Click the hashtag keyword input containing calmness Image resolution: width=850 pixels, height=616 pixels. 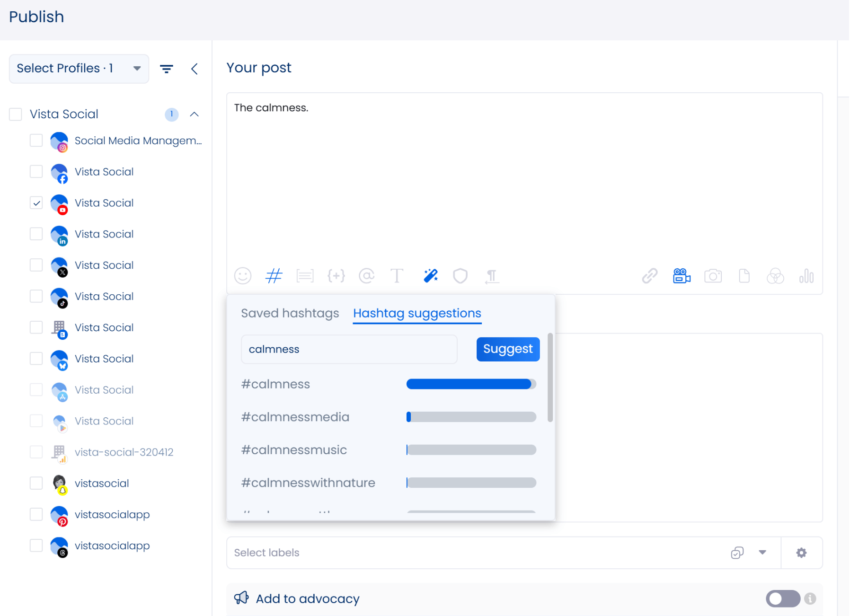coord(349,350)
